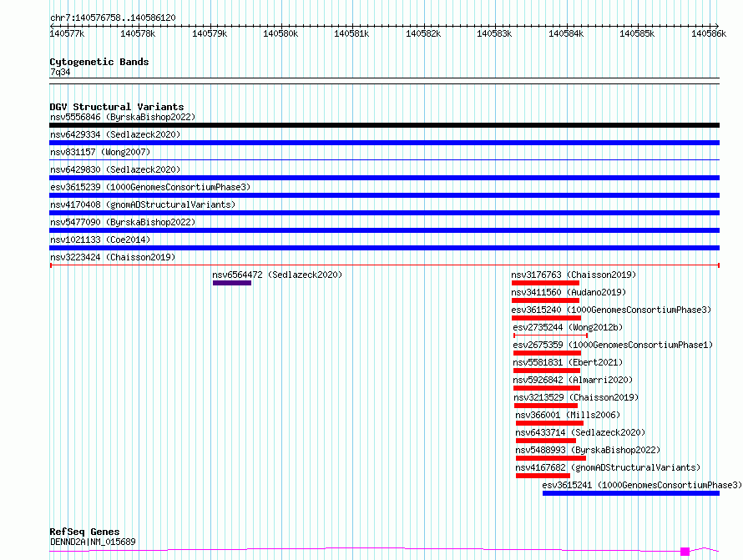Click nsv366001 (Mills2006) label
Image resolution: width=743 pixels, height=560 pixels.
tap(568, 415)
